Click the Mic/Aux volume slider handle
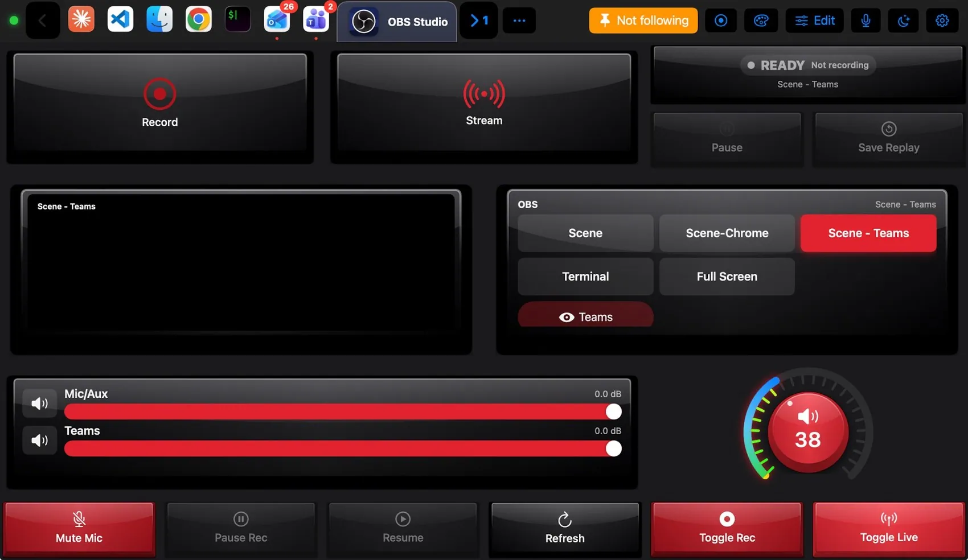This screenshot has height=560, width=968. [x=613, y=411]
